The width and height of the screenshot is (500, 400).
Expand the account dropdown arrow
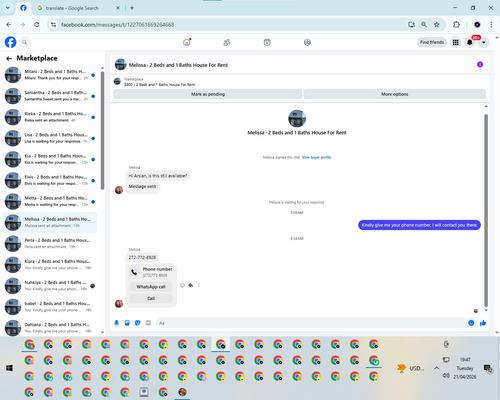tap(484, 42)
